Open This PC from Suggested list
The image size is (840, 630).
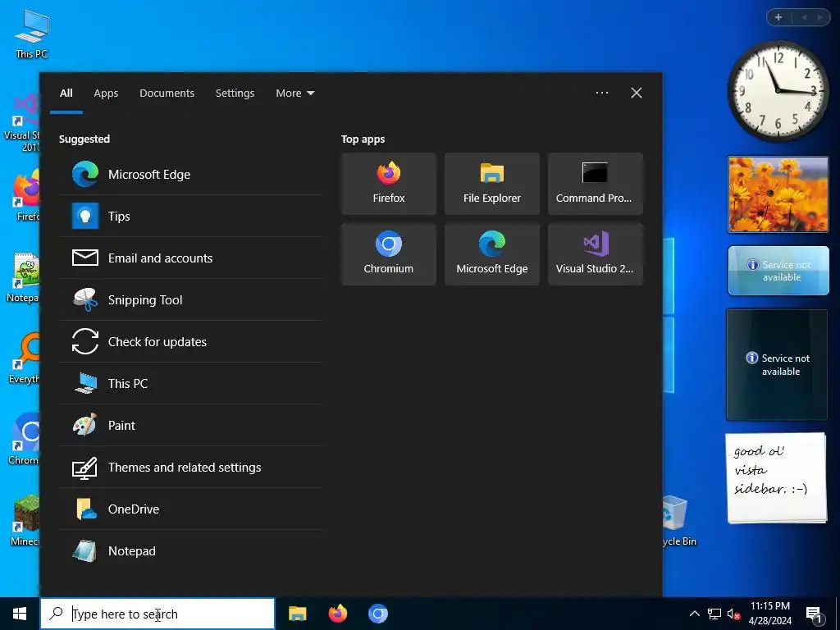coord(190,384)
